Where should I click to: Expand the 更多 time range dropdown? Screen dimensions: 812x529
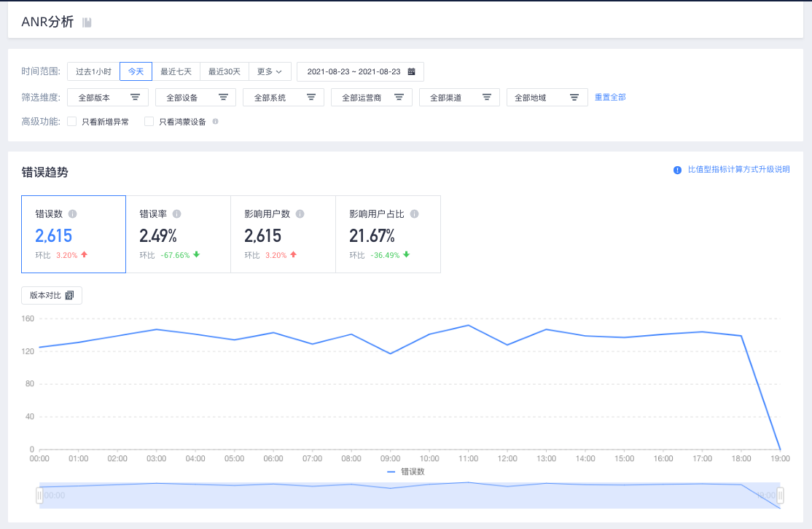[x=270, y=71]
